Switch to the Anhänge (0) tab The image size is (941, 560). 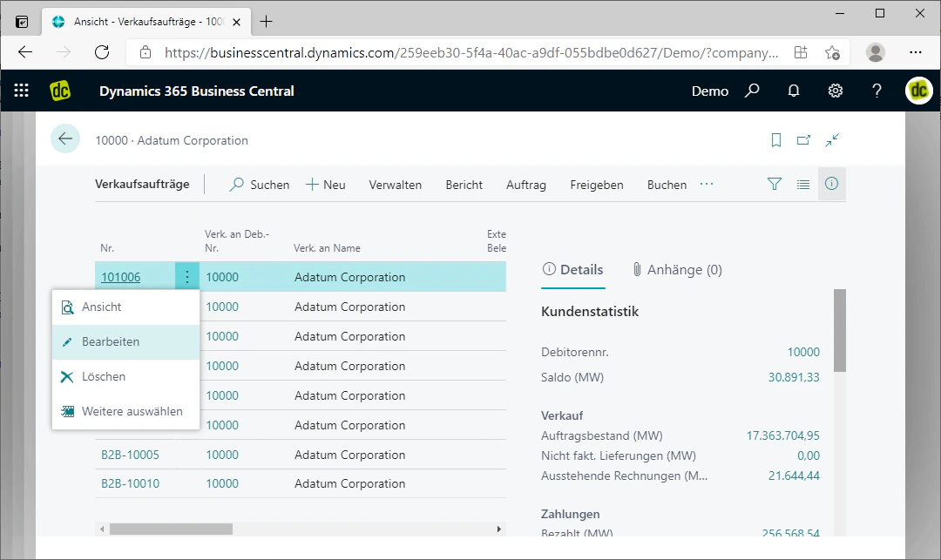pyautogui.click(x=677, y=270)
